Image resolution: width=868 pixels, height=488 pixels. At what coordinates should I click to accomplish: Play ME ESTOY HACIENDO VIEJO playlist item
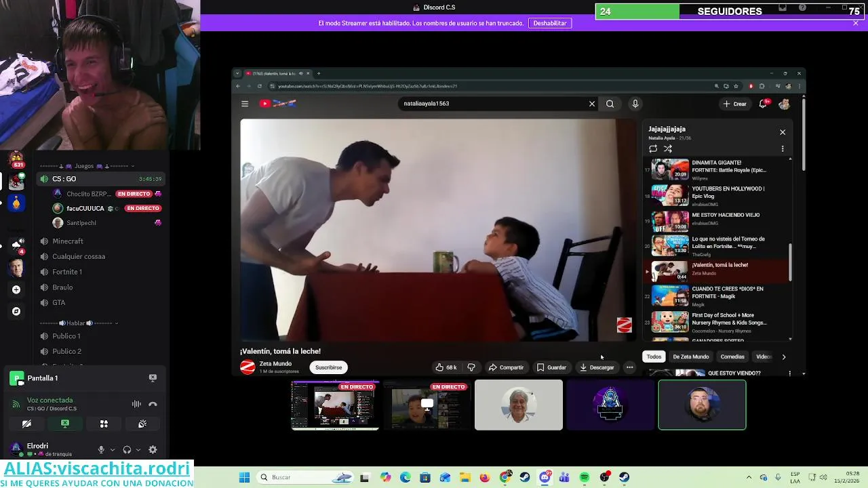715,221
